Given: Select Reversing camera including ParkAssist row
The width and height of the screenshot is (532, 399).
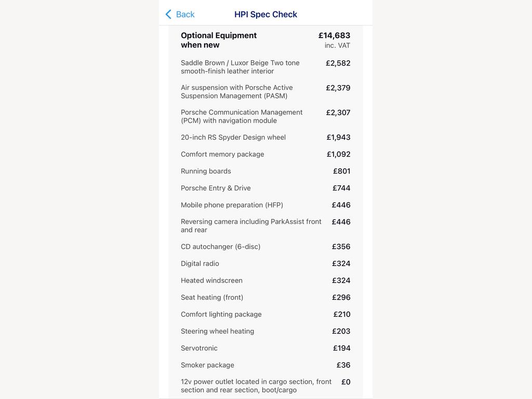Looking at the screenshot, I should point(265,225).
